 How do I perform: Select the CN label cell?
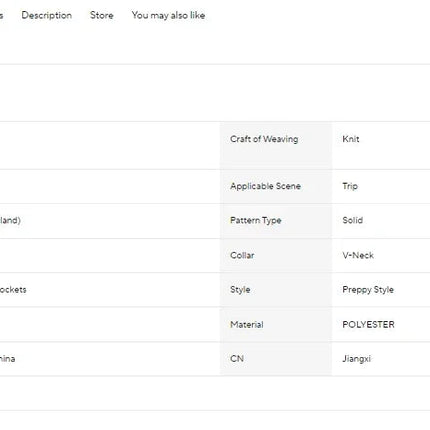pos(276,359)
